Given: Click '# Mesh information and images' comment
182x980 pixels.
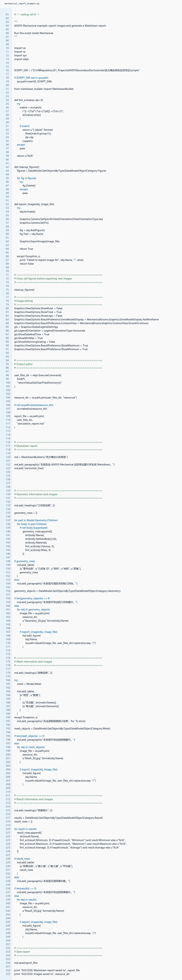Looking at the screenshot, I should point(33,662).
